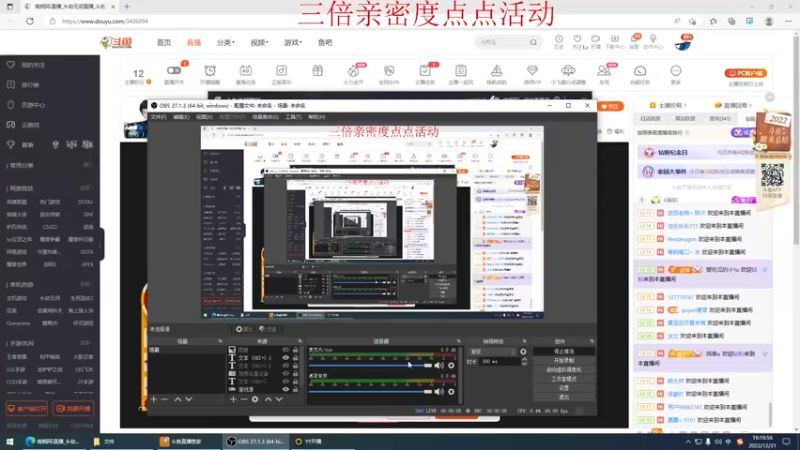Screen dimensions: 800x450
Task: Adjust the mic/Aux volume slider in OBS
Action: point(370,365)
